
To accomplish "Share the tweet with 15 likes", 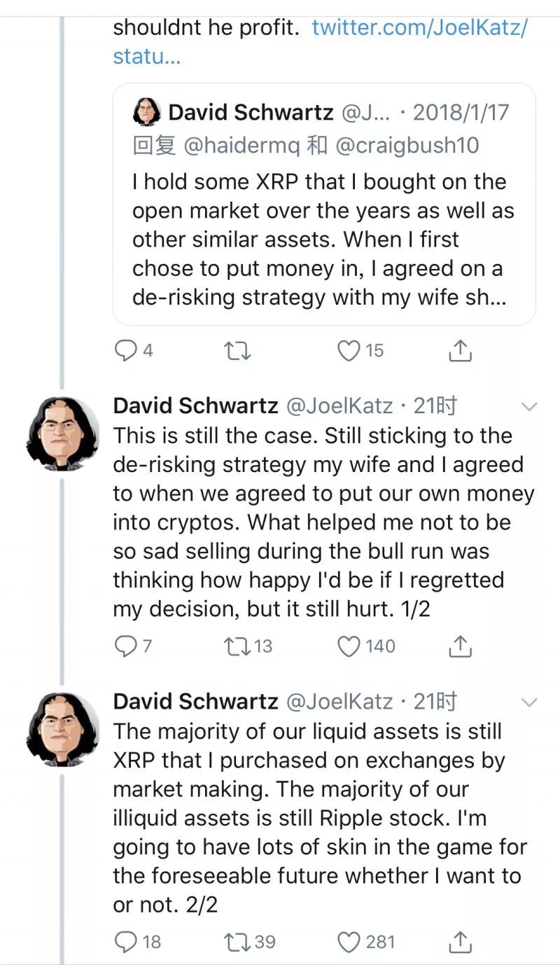I will tap(460, 350).
